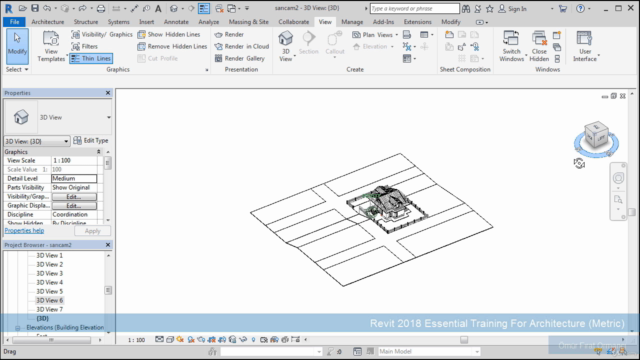Launch the Render tool
The width and height of the screenshot is (640, 360).
pyautogui.click(x=229, y=35)
